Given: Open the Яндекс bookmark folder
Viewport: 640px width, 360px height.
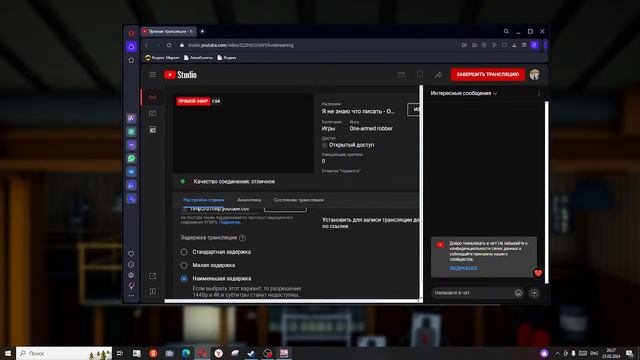Looking at the screenshot, I should (x=227, y=58).
